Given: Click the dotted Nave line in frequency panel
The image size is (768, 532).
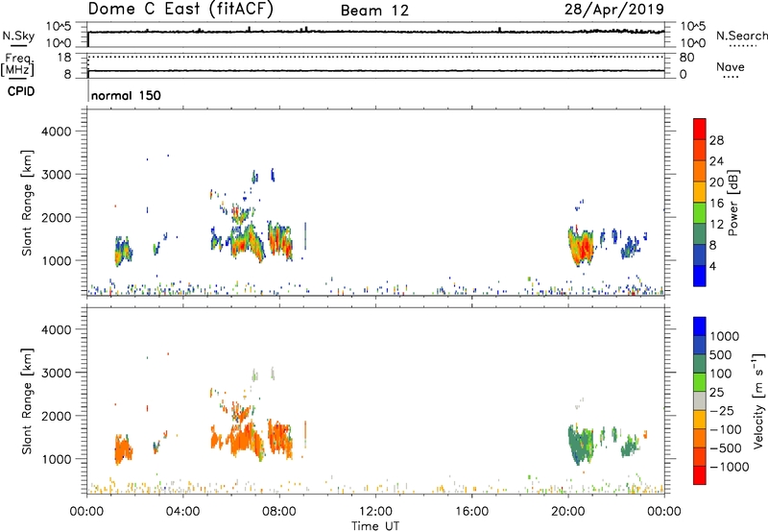Looking at the screenshot, I should pyautogui.click(x=375, y=57).
